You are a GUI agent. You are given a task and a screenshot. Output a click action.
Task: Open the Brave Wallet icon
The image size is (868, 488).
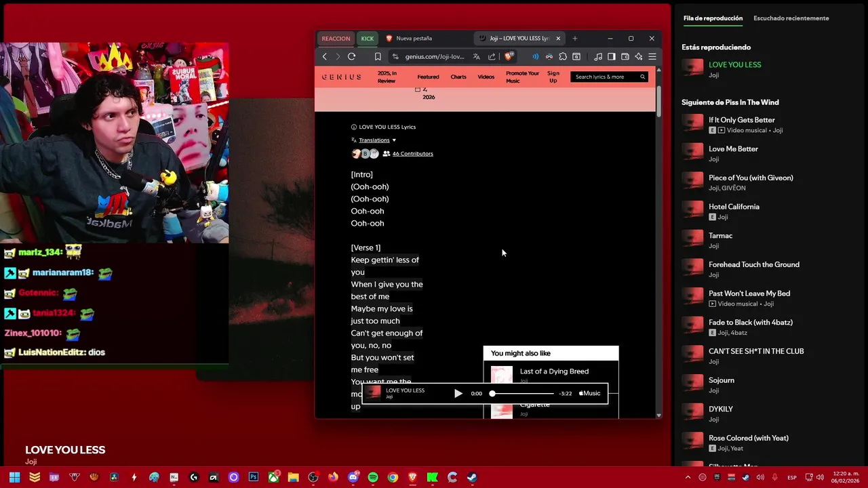click(625, 57)
